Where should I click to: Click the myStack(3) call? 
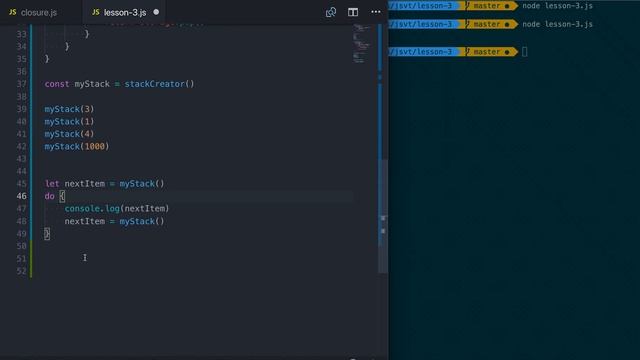(x=69, y=109)
